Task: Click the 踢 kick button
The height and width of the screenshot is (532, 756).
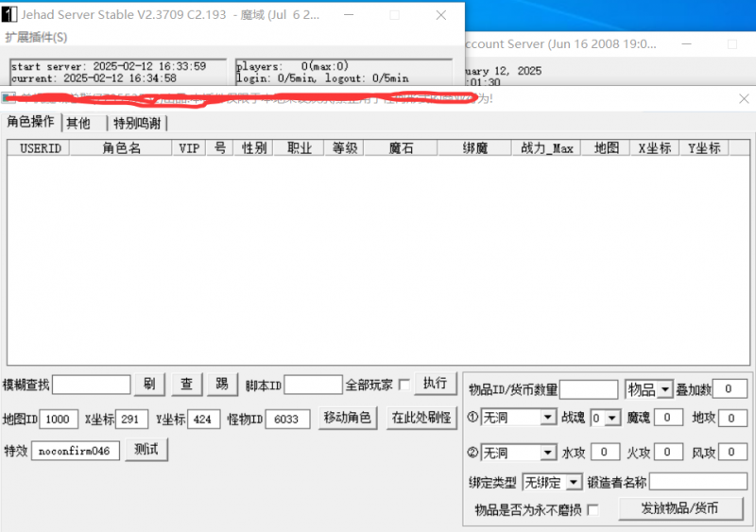Action: click(x=222, y=384)
